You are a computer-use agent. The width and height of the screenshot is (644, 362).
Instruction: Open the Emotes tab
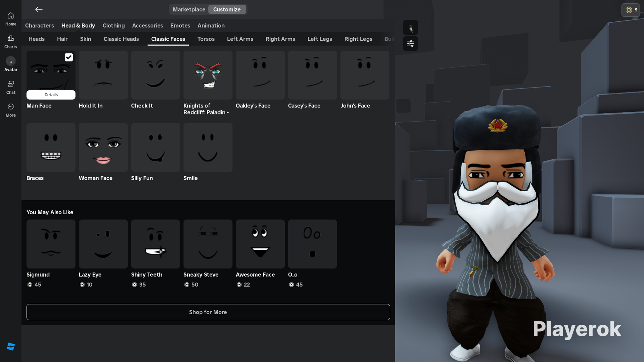point(180,25)
